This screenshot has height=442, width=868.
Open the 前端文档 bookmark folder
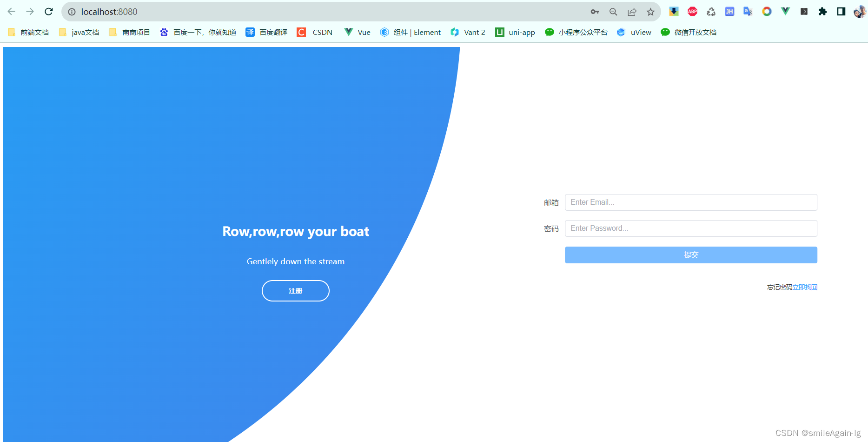coord(28,32)
